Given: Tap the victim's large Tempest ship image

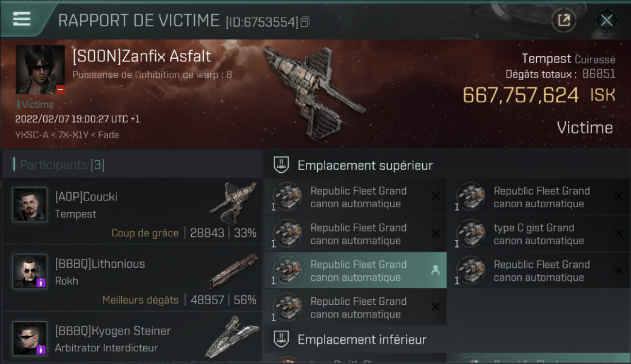Looking at the screenshot, I should coord(313,92).
